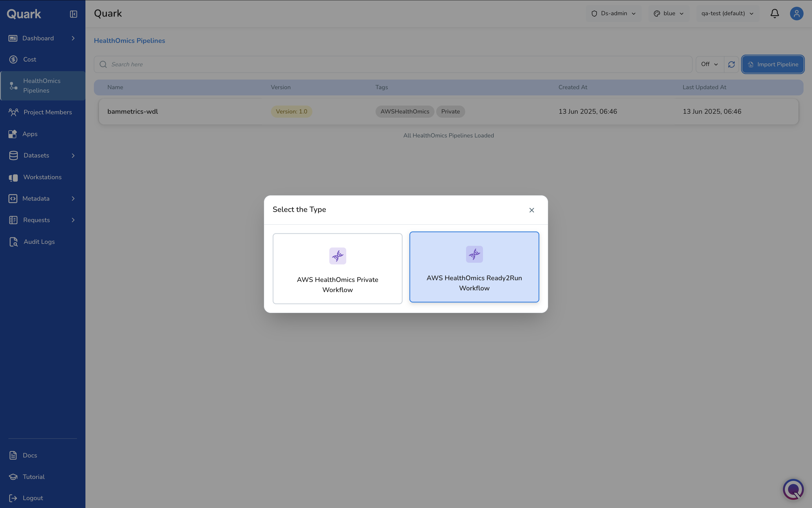Click the Last Updated At column header
The image size is (812, 508).
tap(704, 87)
